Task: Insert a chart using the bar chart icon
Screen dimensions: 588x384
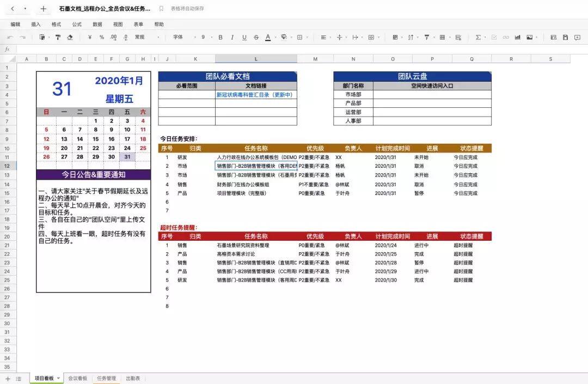Action: tap(517, 38)
